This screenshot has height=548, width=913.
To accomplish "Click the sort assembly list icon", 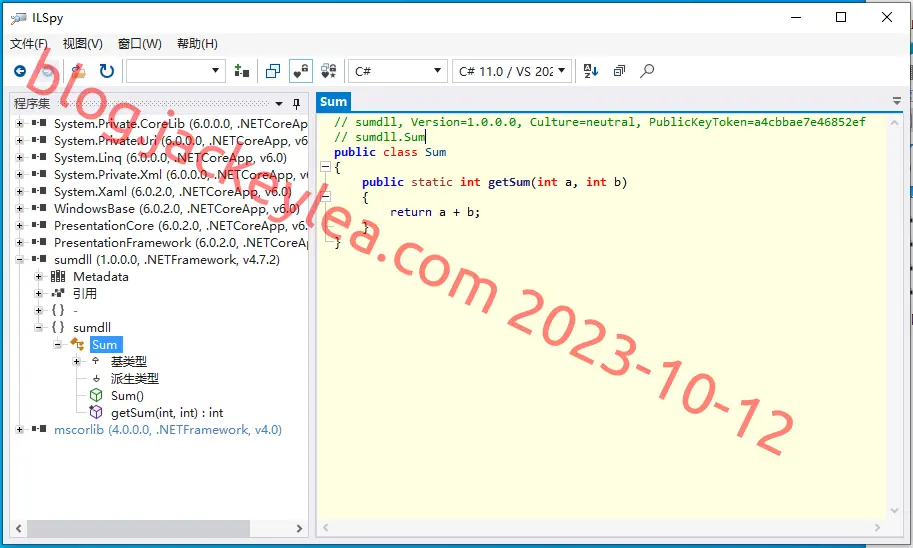I will [x=590, y=71].
